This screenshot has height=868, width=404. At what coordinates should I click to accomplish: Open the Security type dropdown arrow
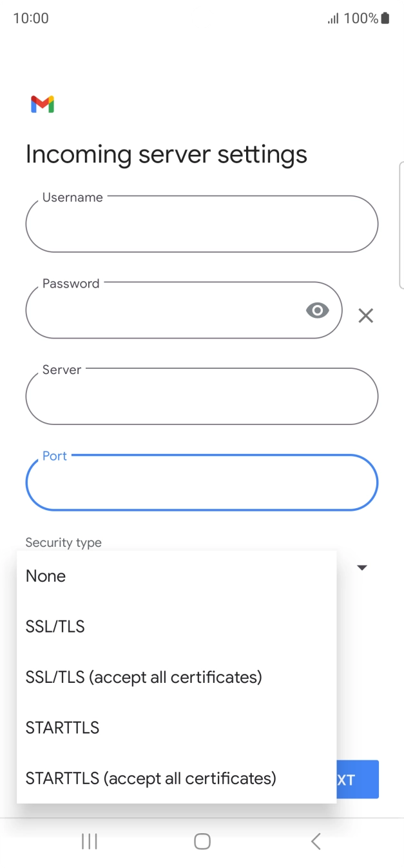click(362, 567)
